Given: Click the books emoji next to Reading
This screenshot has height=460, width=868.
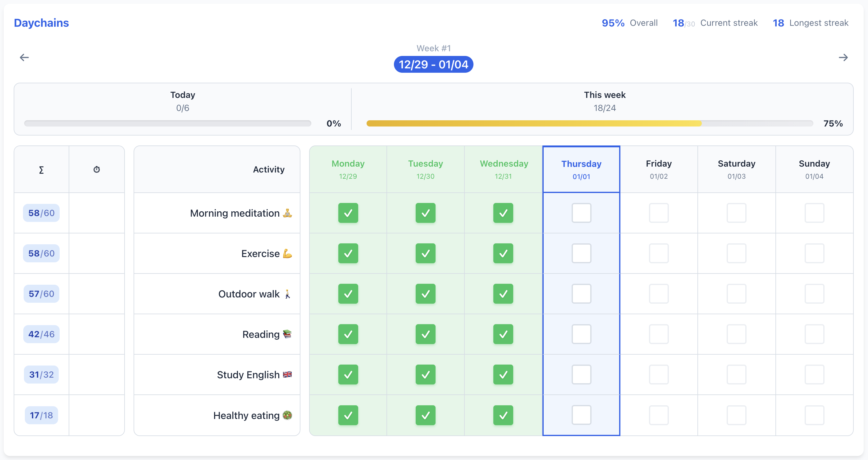Looking at the screenshot, I should tap(287, 334).
